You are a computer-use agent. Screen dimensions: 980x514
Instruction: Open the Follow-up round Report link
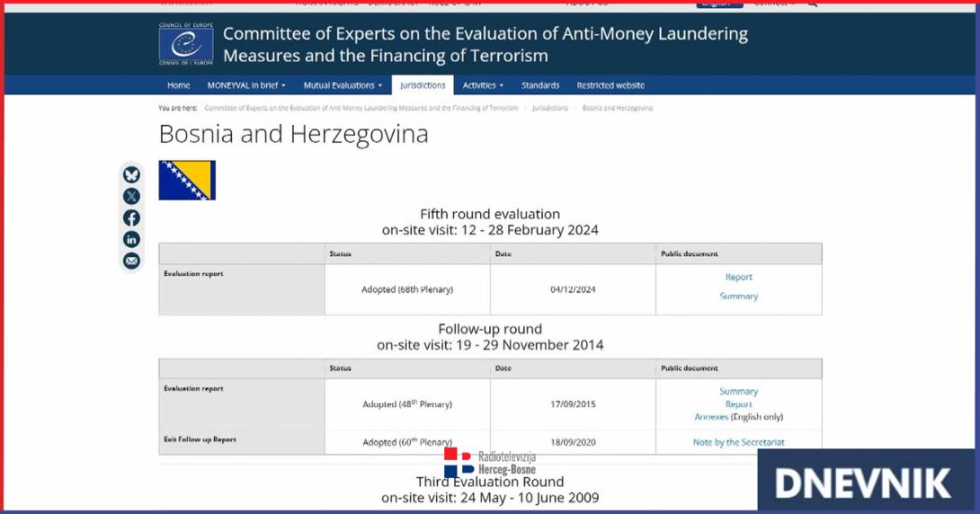[739, 404]
